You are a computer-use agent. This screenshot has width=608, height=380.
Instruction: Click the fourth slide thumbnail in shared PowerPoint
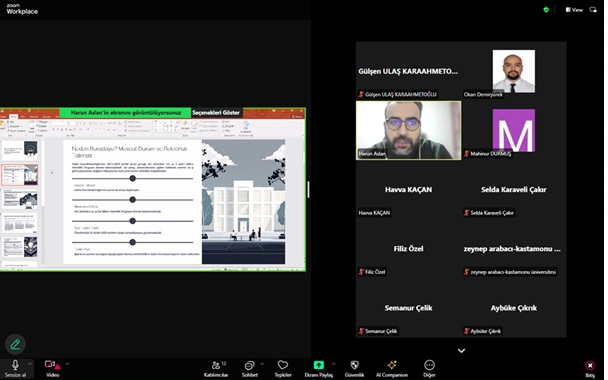point(19,223)
